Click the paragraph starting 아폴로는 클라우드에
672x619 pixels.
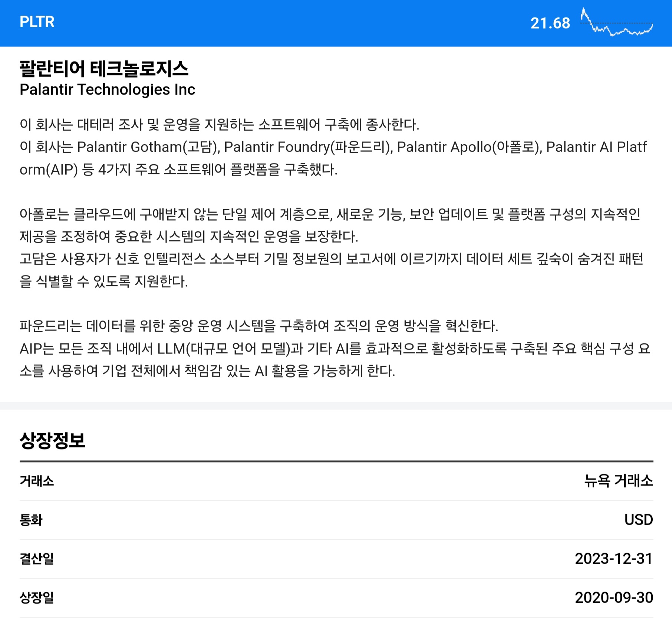330,225
